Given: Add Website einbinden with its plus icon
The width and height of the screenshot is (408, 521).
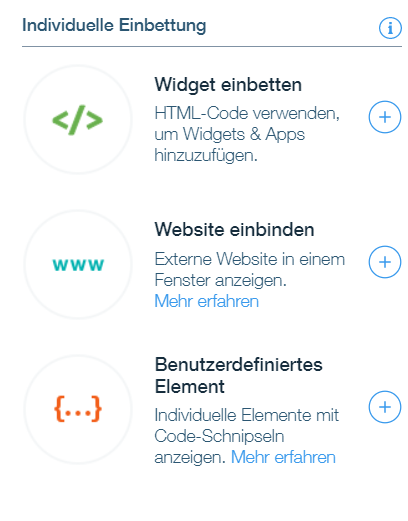Looking at the screenshot, I should point(385,262).
